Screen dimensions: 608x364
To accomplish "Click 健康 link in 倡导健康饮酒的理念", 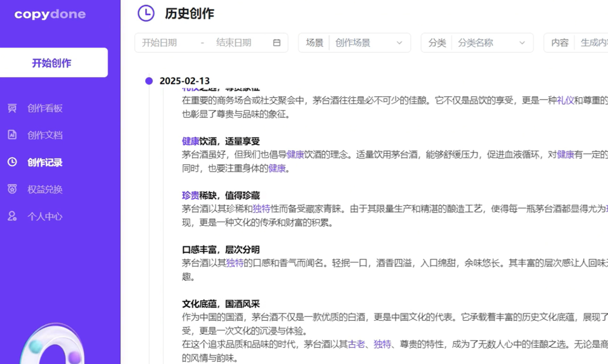I will pyautogui.click(x=295, y=155).
